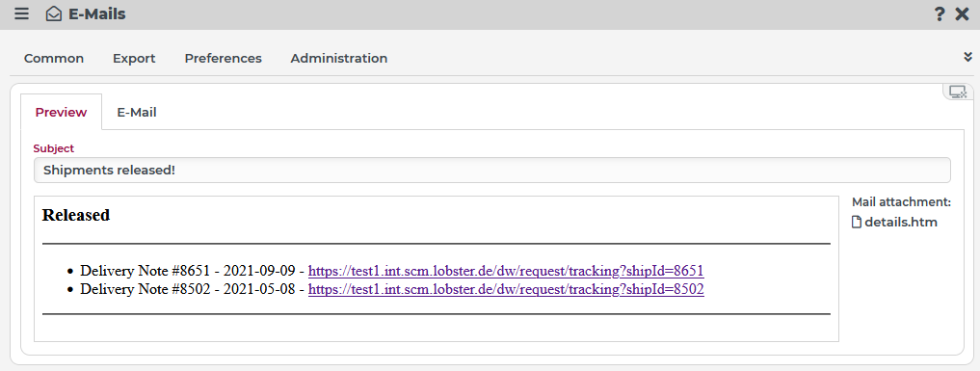The height and width of the screenshot is (371, 980).
Task: Open the Export menu
Action: coord(134,58)
